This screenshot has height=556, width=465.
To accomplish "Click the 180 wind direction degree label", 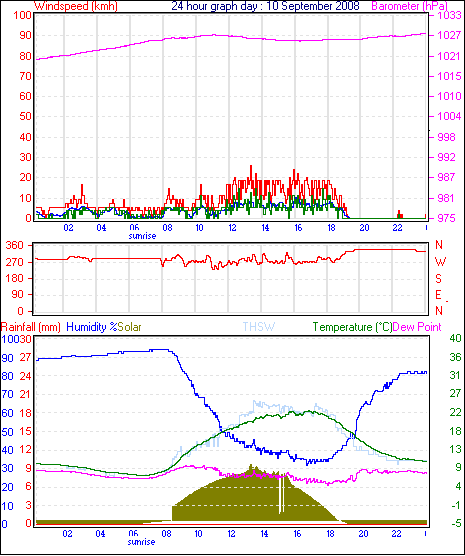I will coord(15,278).
